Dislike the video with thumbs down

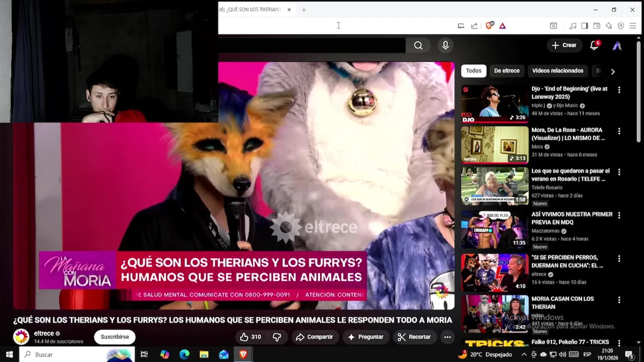point(277,337)
